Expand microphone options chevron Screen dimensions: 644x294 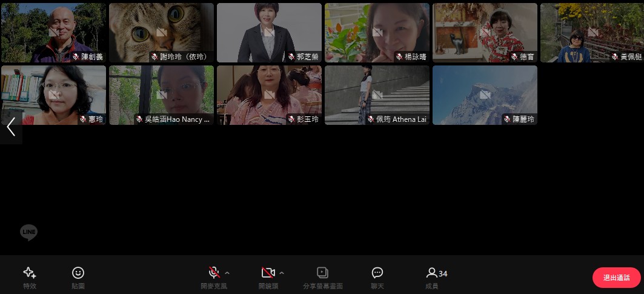point(227,273)
